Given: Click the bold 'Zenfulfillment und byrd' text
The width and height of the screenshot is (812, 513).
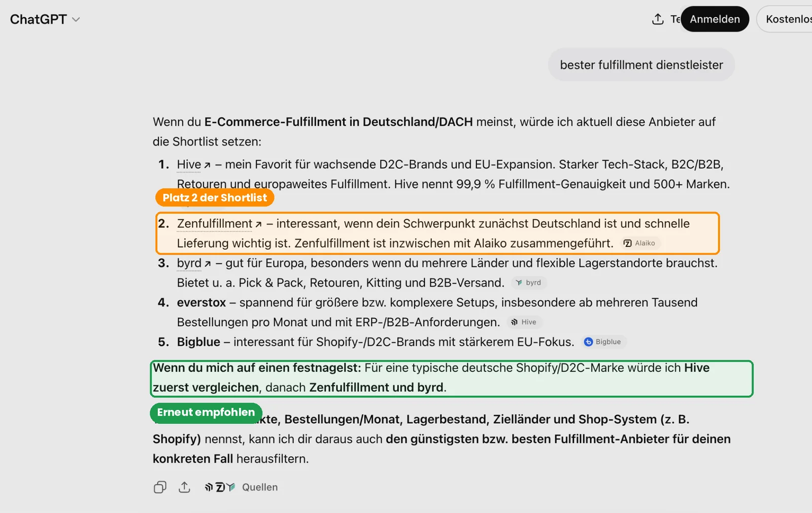Looking at the screenshot, I should [377, 388].
